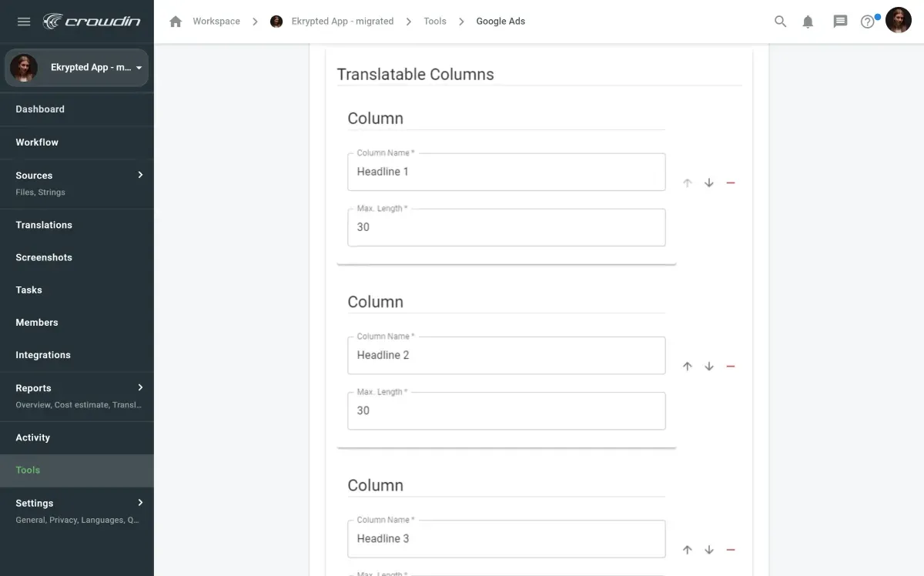924x576 pixels.
Task: Remove the Headline 3 column
Action: [x=730, y=549]
